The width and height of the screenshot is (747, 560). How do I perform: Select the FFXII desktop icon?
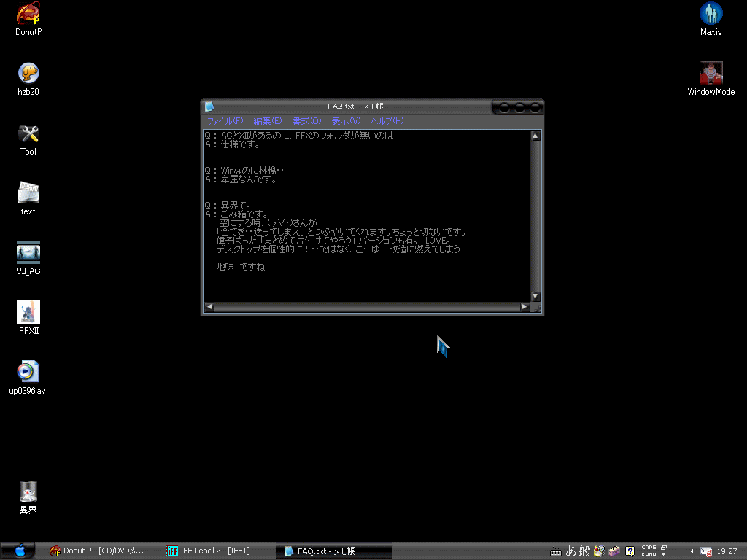click(28, 313)
